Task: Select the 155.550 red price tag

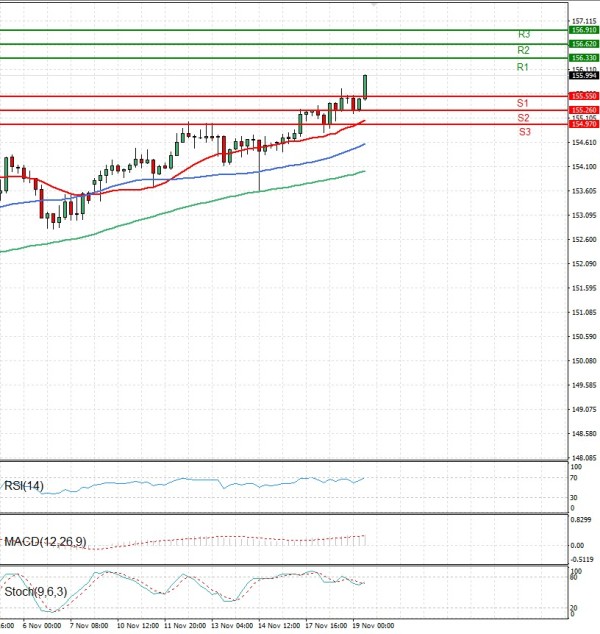Action: tap(583, 96)
